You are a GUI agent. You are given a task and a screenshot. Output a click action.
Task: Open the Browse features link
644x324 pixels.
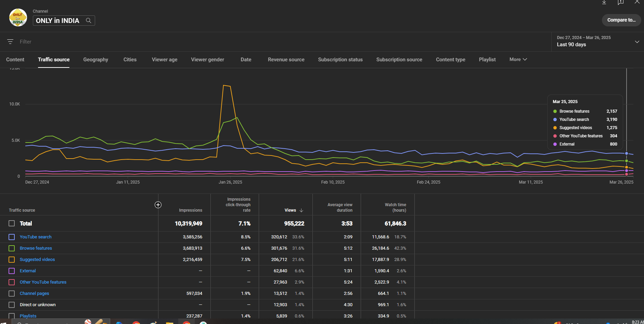coord(36,248)
